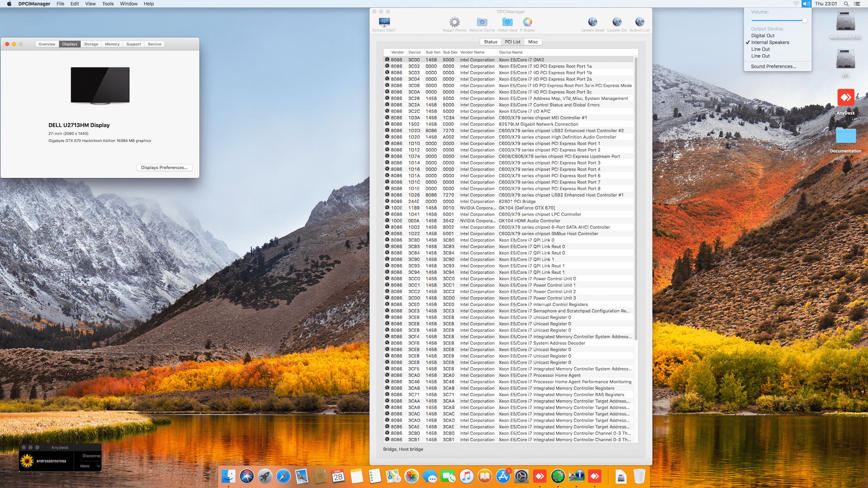Click the Submit List globe icon
This screenshot has height=488, width=868.
pyautogui.click(x=639, y=22)
